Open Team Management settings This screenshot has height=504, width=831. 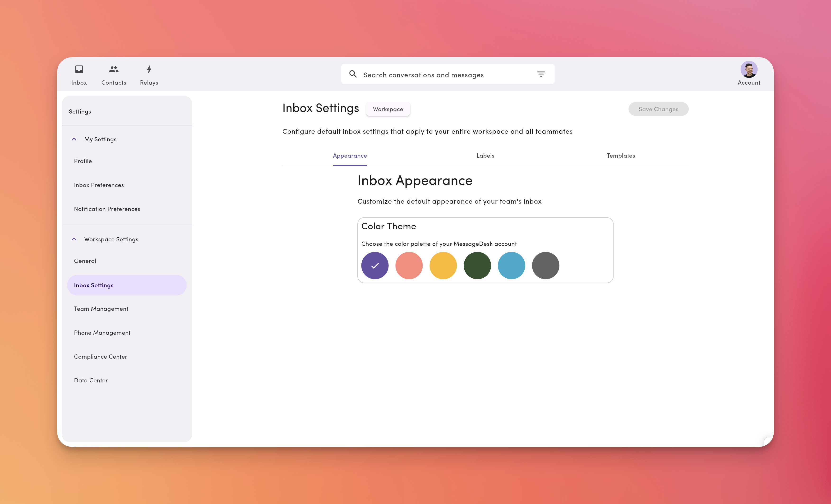tap(101, 308)
